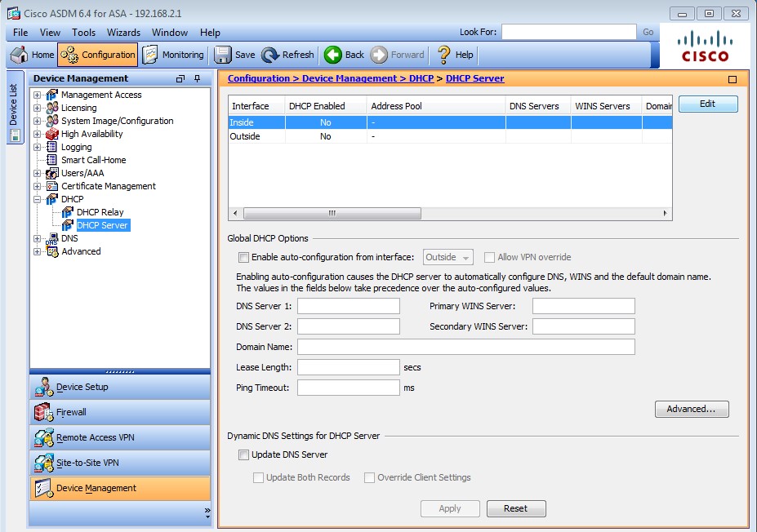Expand the Users/AAA node
Viewport: 757px width, 532px height.
[x=38, y=173]
